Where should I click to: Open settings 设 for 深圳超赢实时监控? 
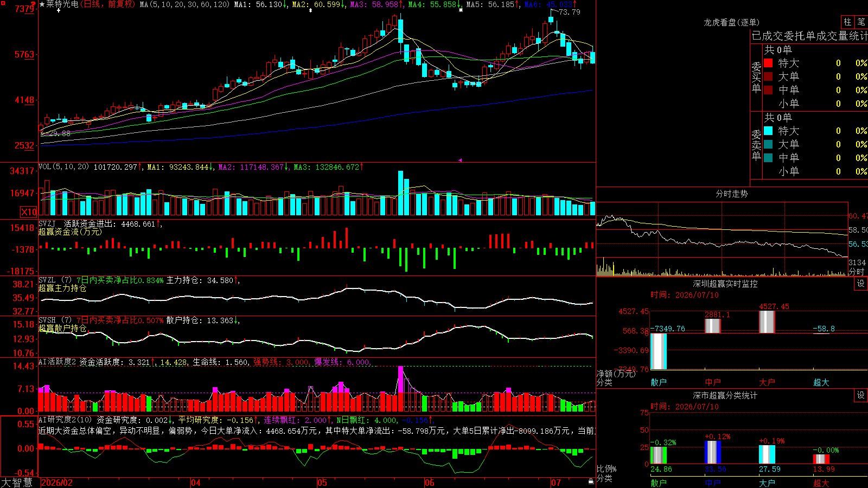tap(860, 284)
